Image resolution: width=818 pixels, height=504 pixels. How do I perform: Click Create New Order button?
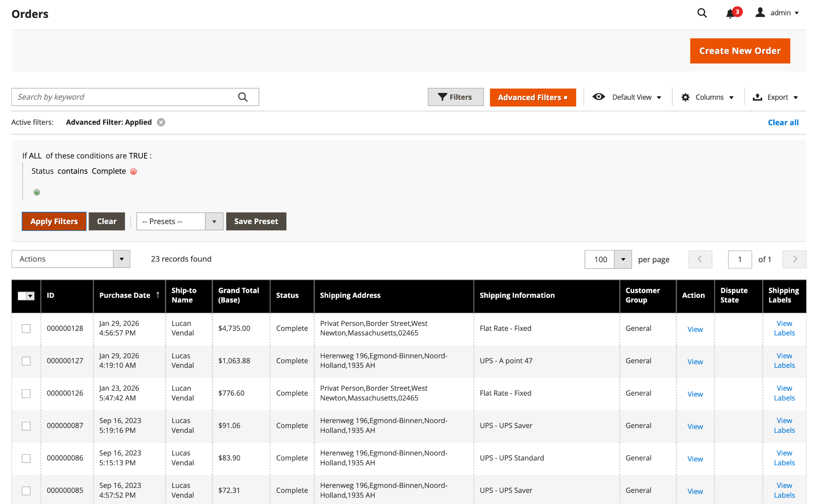click(x=740, y=51)
